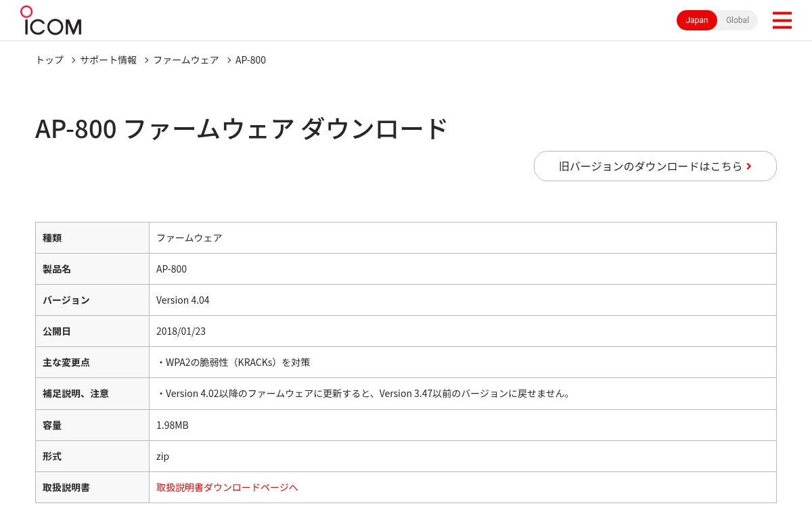The width and height of the screenshot is (812, 512).
Task: Click the 製品名 row label
Action: tap(57, 269)
